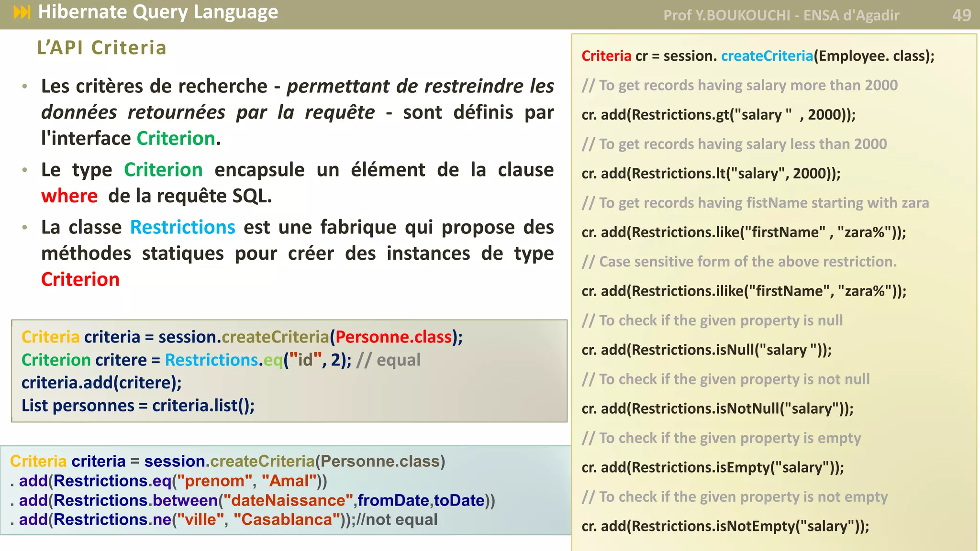Click the slide number 49
Image resolution: width=980 pixels, height=551 pixels.
(x=961, y=15)
